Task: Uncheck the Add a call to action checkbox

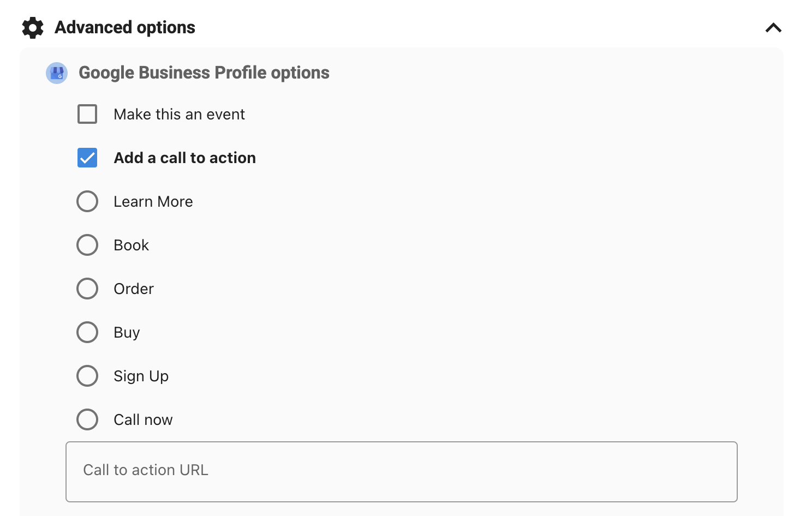Action: (x=87, y=158)
